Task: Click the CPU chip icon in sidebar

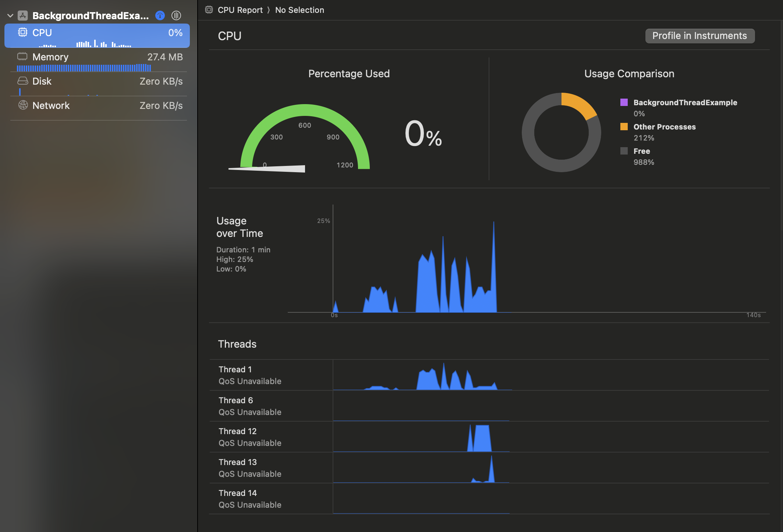Action: (23, 32)
